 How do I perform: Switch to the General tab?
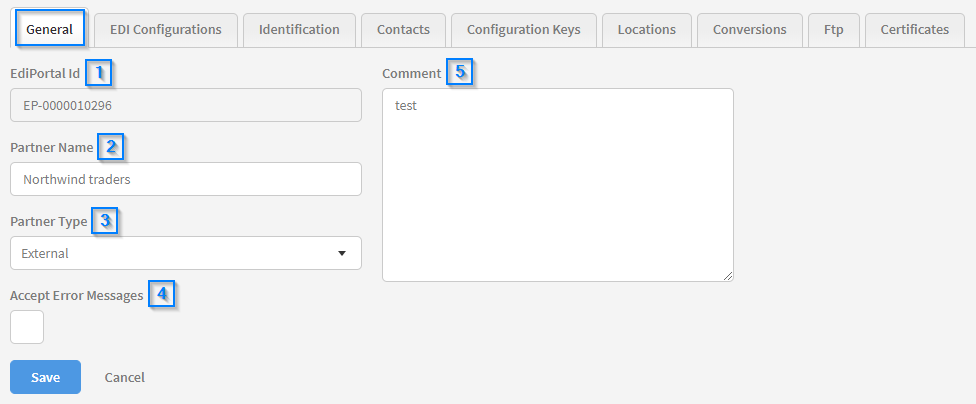[x=50, y=29]
